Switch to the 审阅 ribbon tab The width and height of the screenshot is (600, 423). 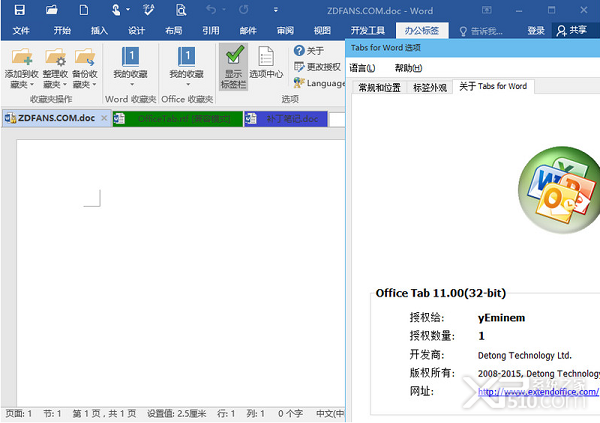(285, 31)
